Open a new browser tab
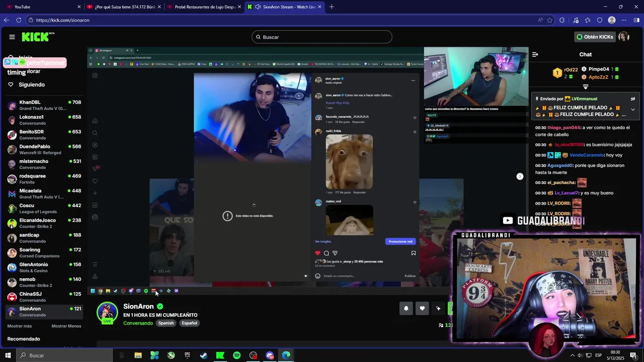The height and width of the screenshot is (362, 644). coord(332,7)
